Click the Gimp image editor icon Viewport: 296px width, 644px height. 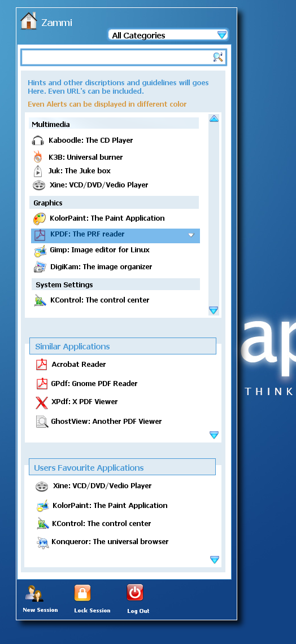[x=40, y=251]
